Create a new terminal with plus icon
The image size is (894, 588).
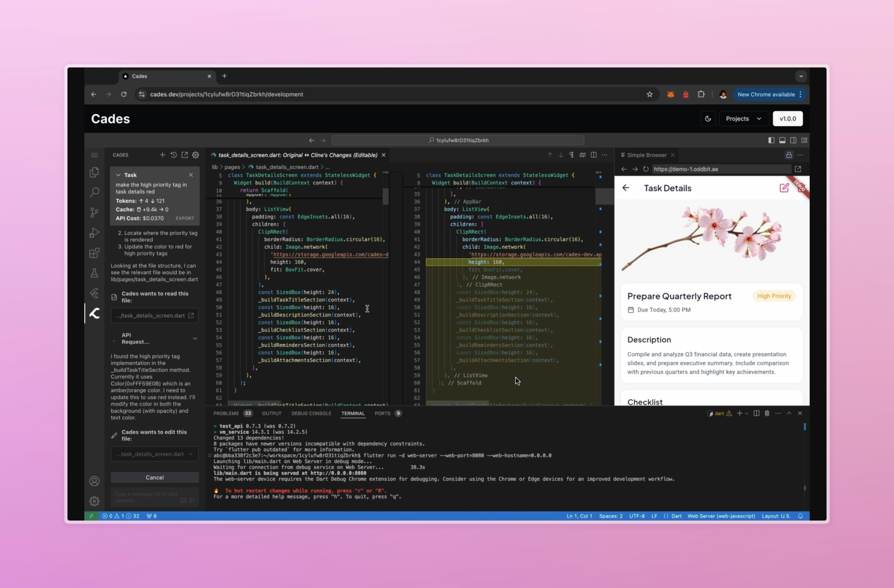(x=739, y=413)
